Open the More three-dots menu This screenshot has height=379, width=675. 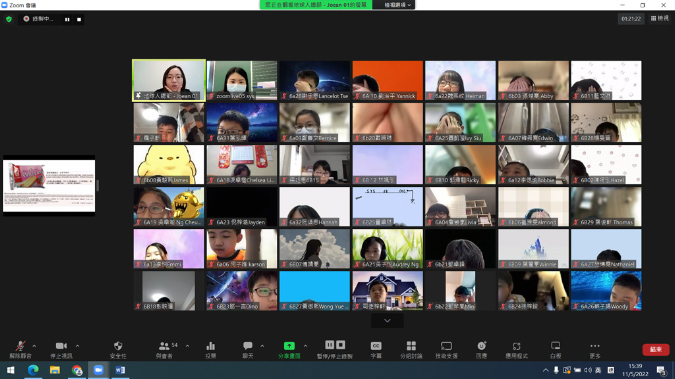(x=595, y=349)
